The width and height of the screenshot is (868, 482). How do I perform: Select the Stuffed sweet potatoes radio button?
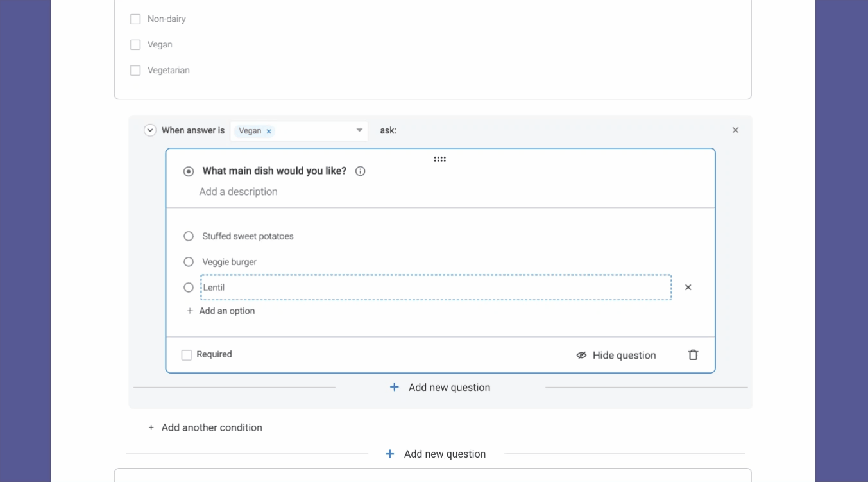point(189,236)
